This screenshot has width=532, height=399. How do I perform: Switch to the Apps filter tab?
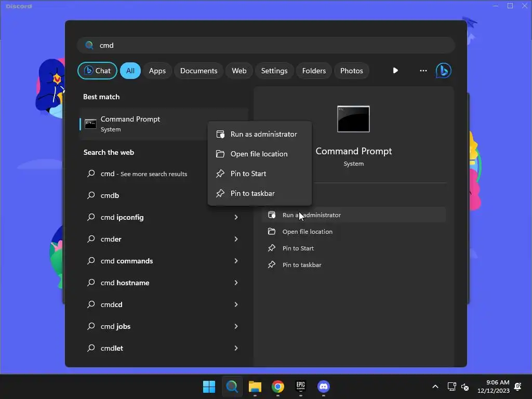coord(157,71)
